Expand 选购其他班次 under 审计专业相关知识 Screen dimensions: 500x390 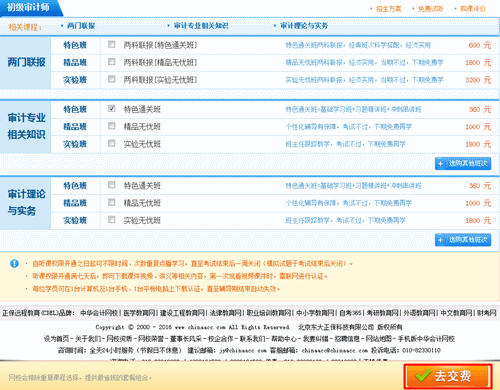463,164
